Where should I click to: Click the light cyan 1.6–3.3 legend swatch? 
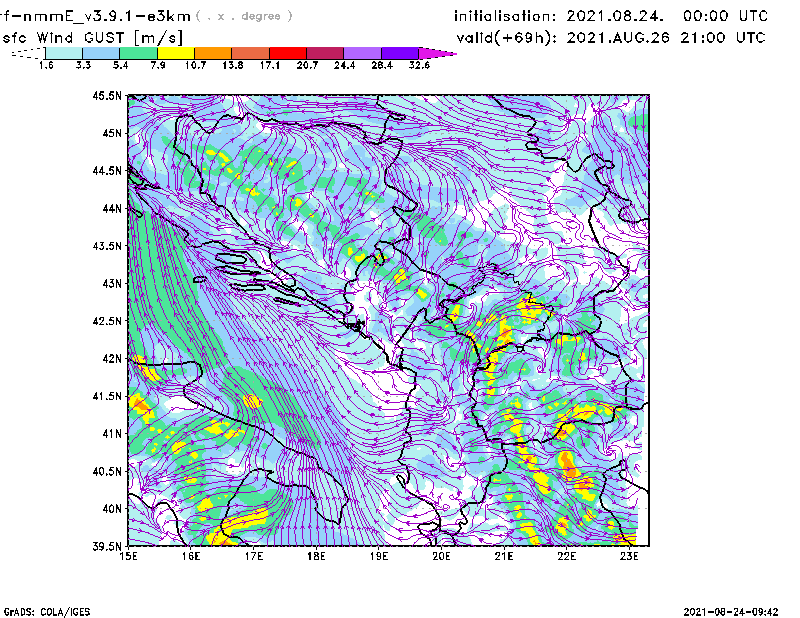pos(64,53)
